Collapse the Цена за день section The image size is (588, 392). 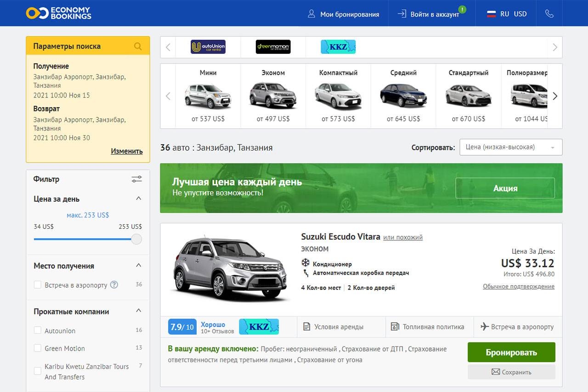click(139, 199)
